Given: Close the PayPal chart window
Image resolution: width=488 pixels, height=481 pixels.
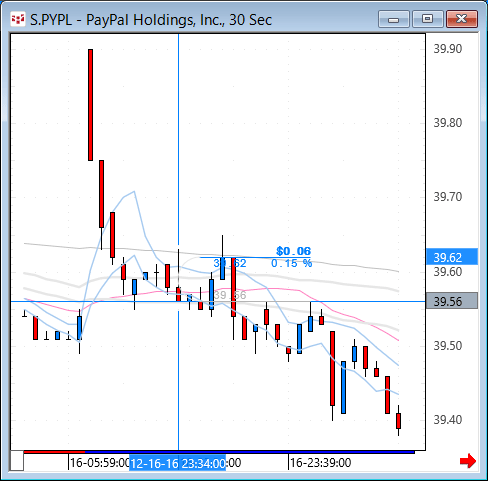Looking at the screenshot, I should point(462,19).
